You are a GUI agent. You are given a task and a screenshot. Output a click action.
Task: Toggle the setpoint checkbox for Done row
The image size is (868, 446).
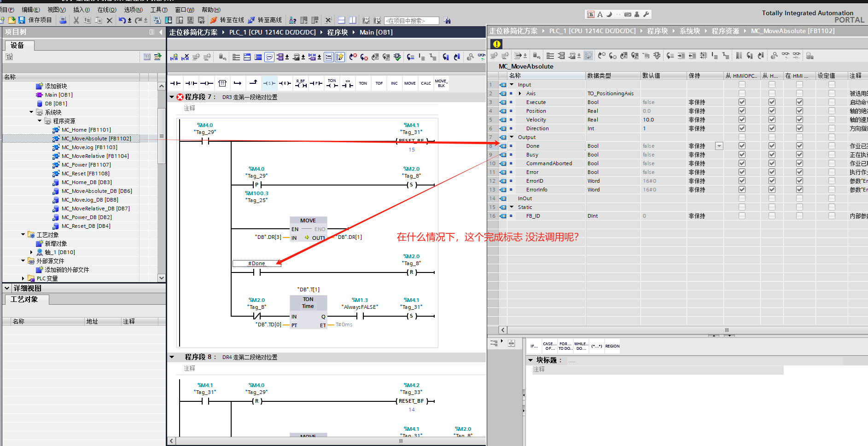[x=832, y=146]
